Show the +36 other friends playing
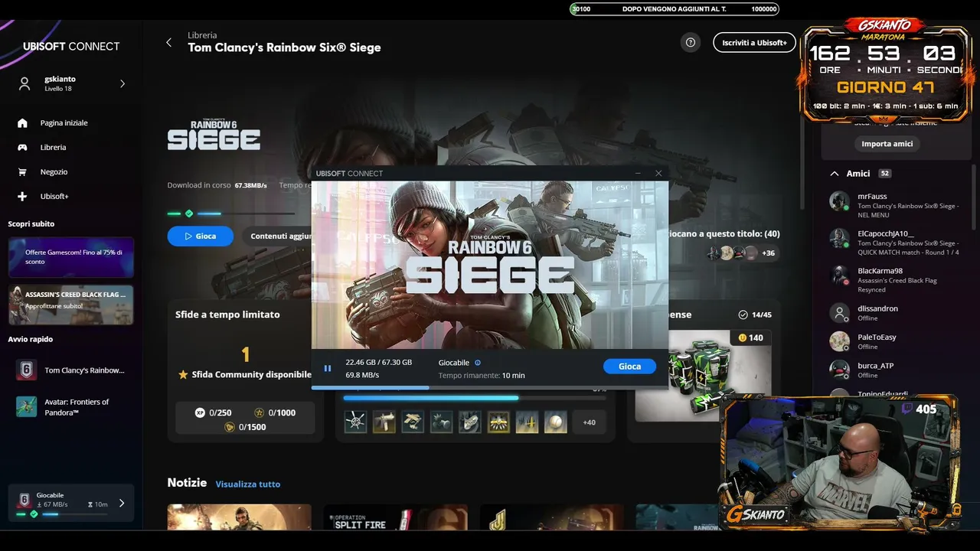This screenshot has width=980, height=551. [x=768, y=253]
